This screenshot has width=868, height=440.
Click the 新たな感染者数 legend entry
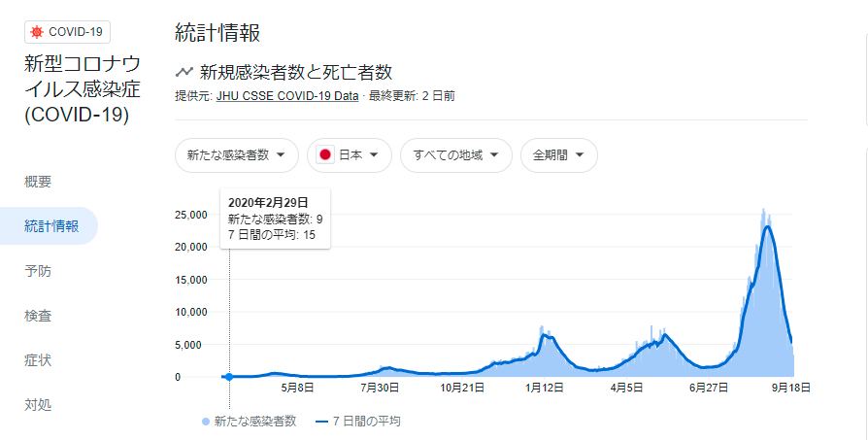[x=250, y=422]
